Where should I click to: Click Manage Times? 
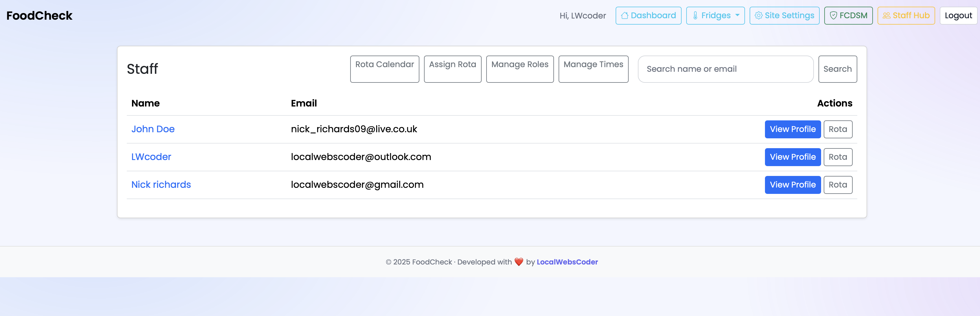click(593, 69)
